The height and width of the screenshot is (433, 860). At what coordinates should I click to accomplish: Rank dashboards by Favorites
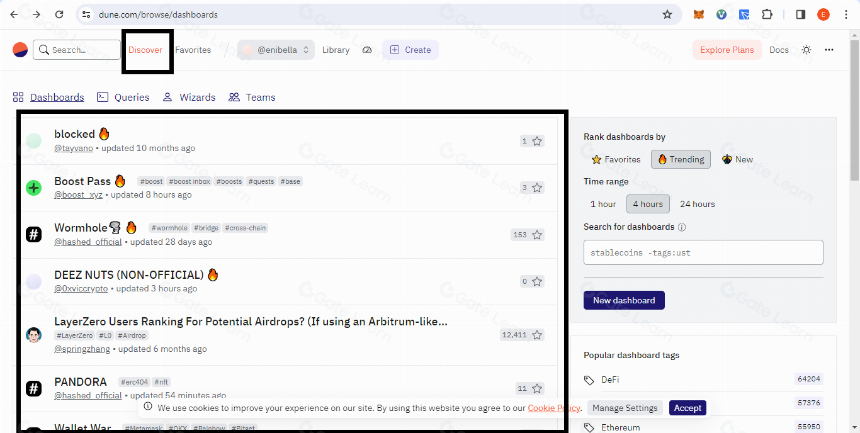pyautogui.click(x=616, y=160)
